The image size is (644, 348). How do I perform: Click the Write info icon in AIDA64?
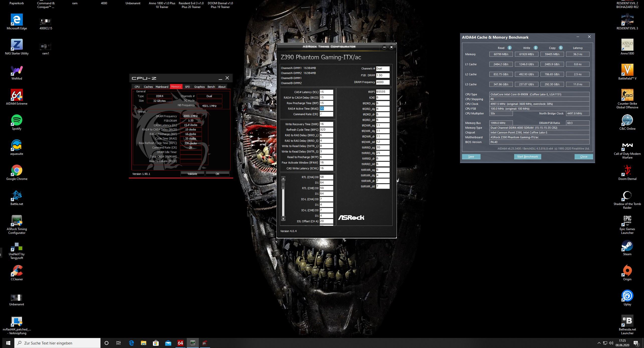535,48
